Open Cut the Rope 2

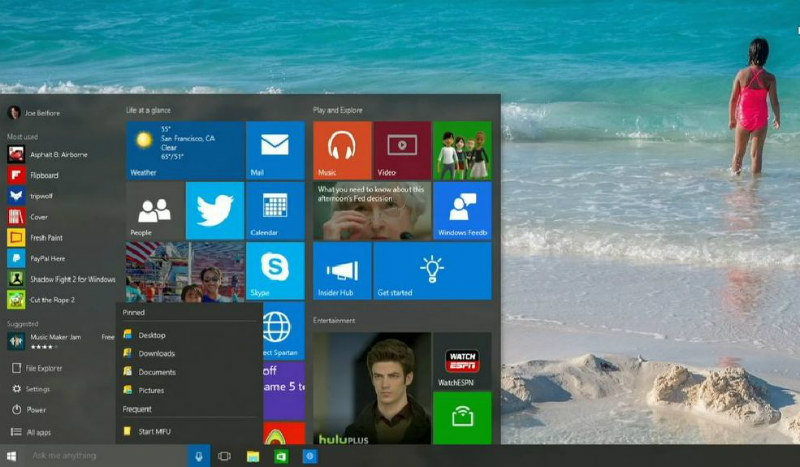tap(42, 300)
